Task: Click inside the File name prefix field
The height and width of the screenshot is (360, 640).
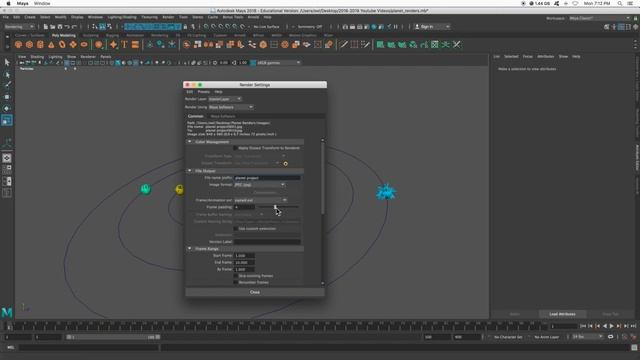Action: 267,178
